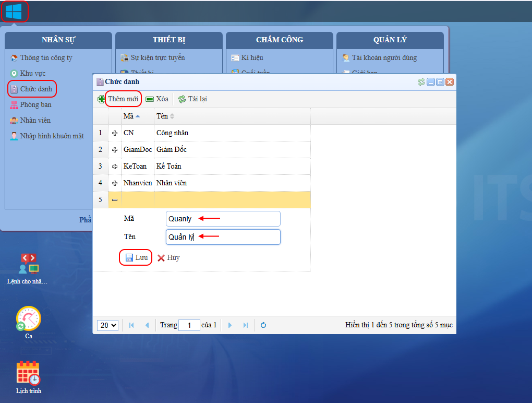Image resolution: width=532 pixels, height=403 pixels.
Task: Expand the GiamDoc row
Action: (x=115, y=150)
